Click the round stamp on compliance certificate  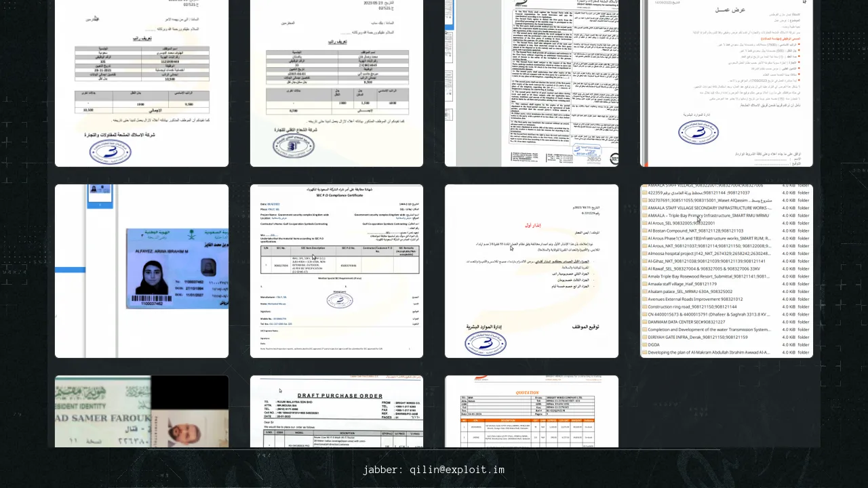tap(339, 300)
